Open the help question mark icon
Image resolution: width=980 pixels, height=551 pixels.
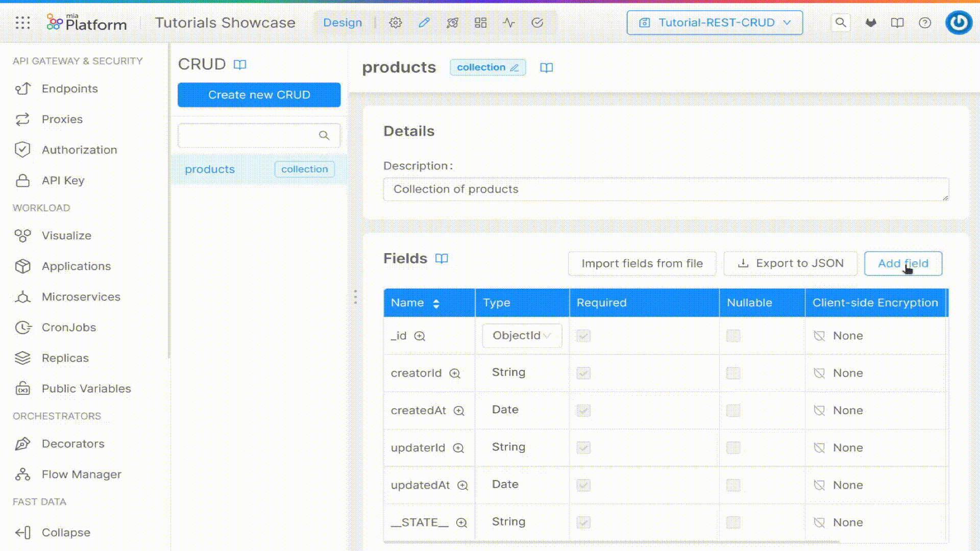point(924,22)
